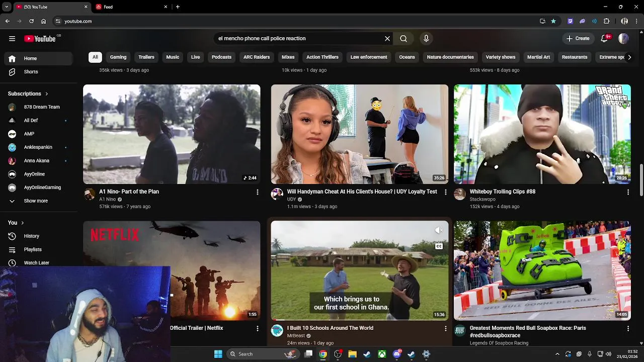Image resolution: width=644 pixels, height=362 pixels.
Task: Click the page vertical scrollbar thumb
Action: [x=641, y=179]
